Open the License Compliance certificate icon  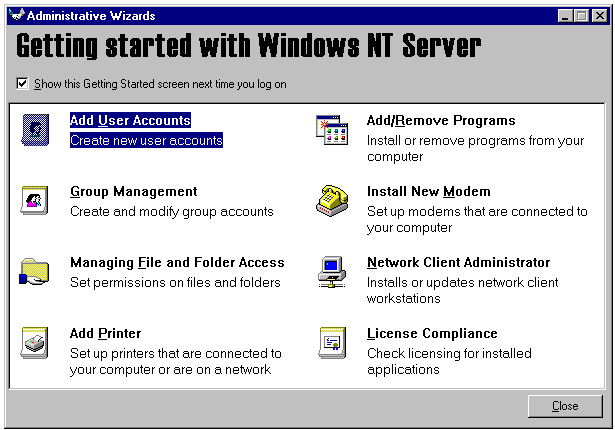pyautogui.click(x=332, y=342)
